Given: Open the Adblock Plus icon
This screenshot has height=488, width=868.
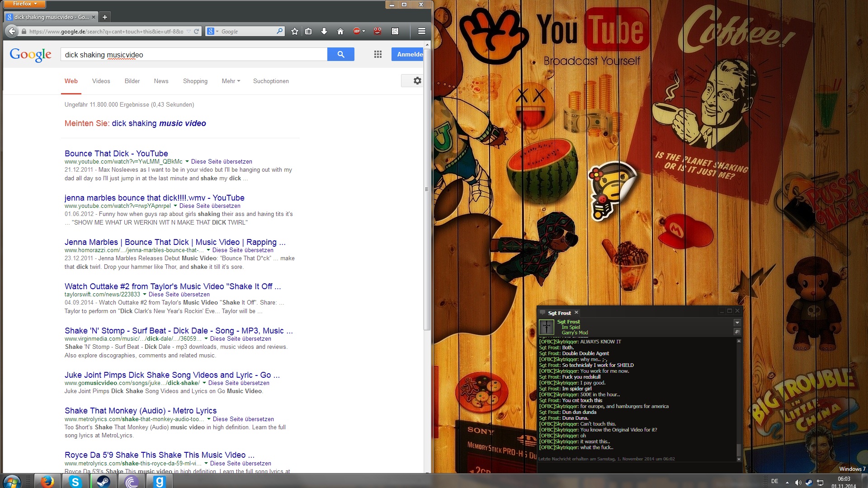Looking at the screenshot, I should click(357, 31).
